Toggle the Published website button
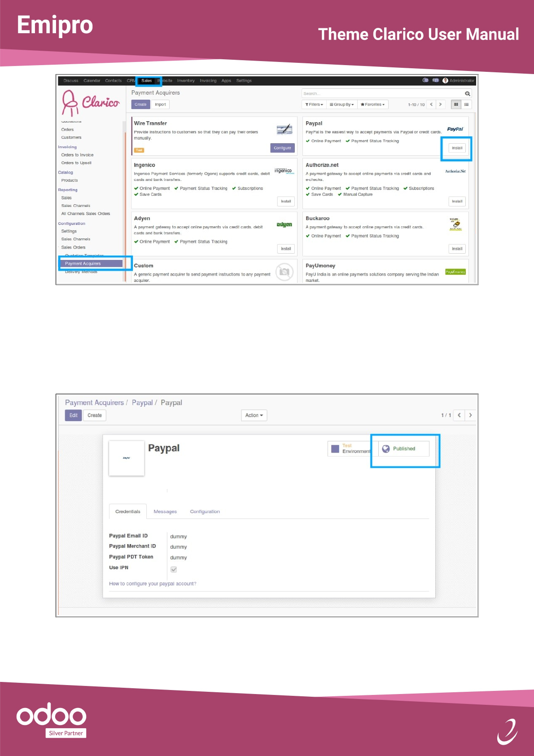 click(404, 448)
